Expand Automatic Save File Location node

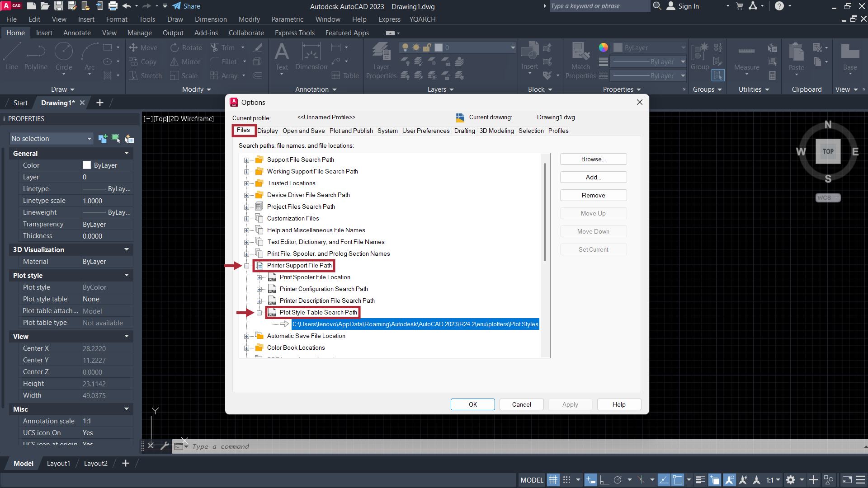(246, 336)
